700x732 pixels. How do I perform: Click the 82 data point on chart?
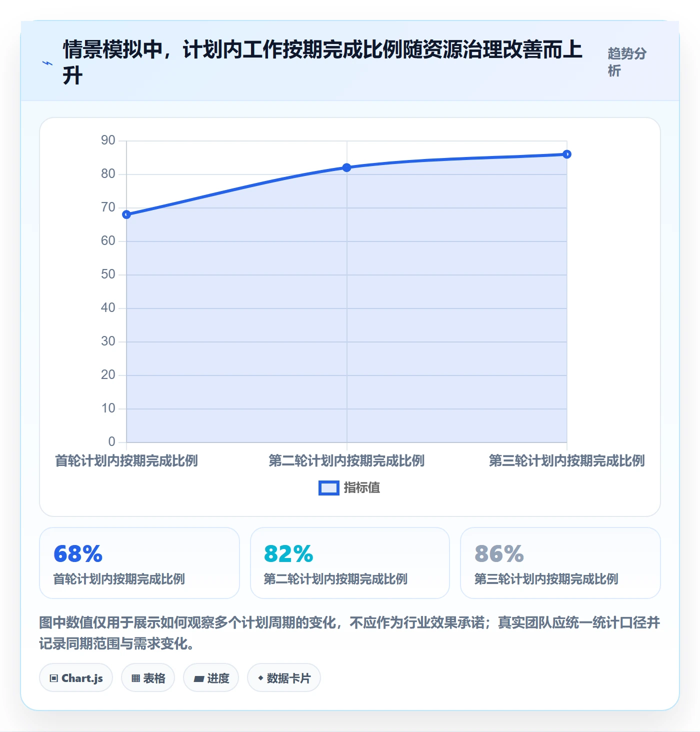click(346, 167)
